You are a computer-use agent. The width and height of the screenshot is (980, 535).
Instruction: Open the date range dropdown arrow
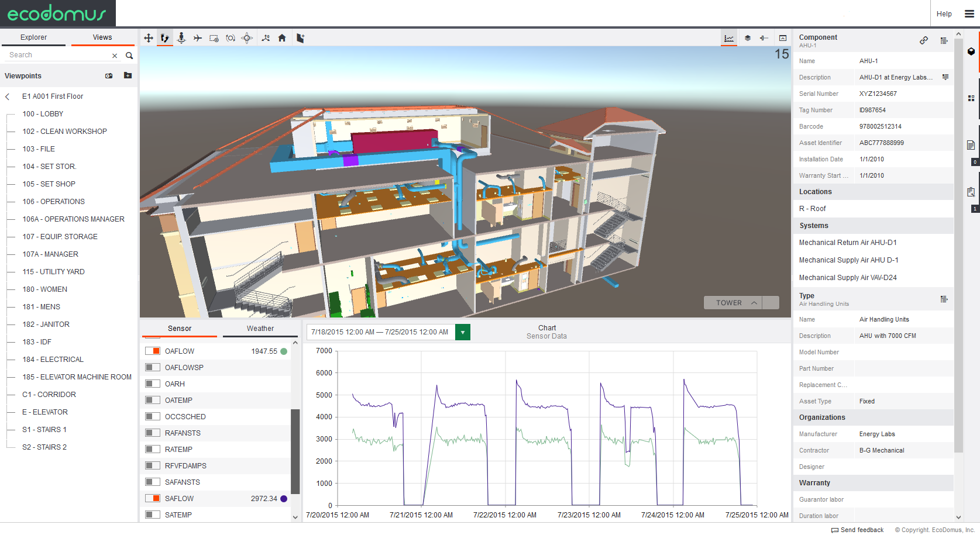(463, 332)
